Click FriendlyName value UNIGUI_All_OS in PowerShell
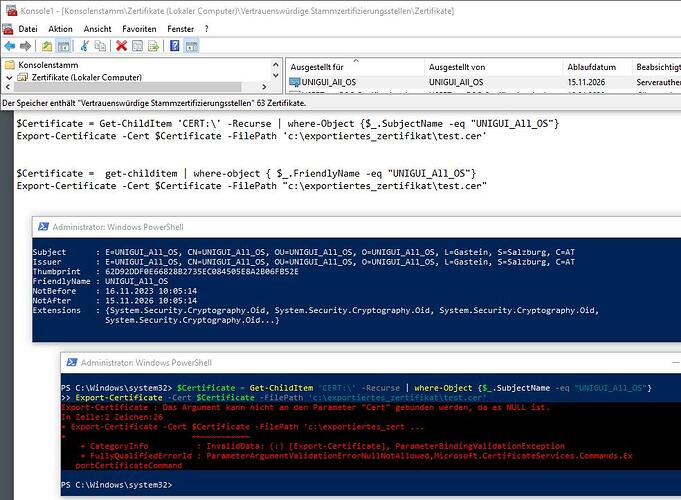This screenshot has width=681, height=500. pos(136,281)
